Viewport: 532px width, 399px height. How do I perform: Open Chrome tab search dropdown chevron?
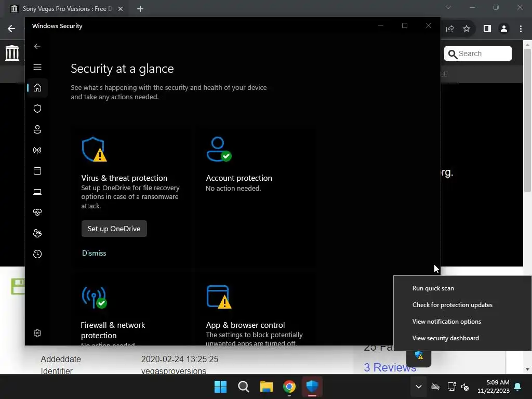click(448, 7)
